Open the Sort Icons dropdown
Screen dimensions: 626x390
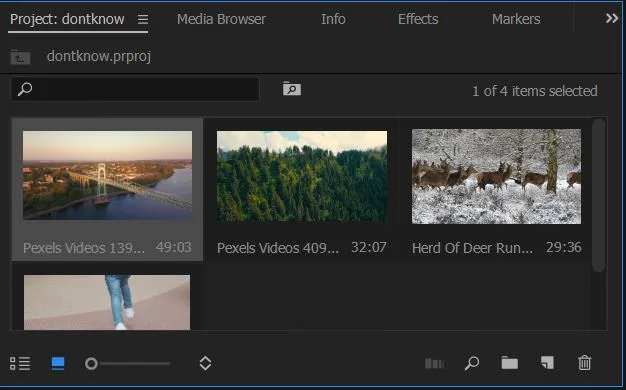coord(205,363)
